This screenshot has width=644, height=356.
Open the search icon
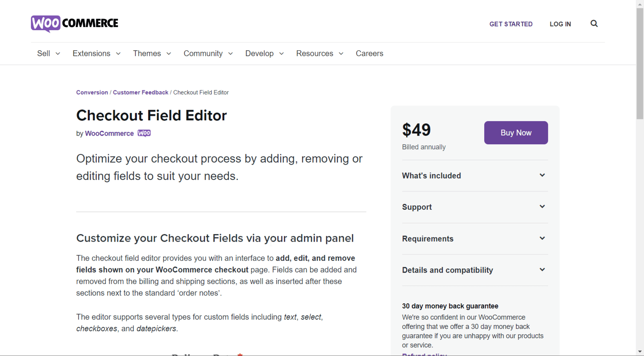pos(594,24)
